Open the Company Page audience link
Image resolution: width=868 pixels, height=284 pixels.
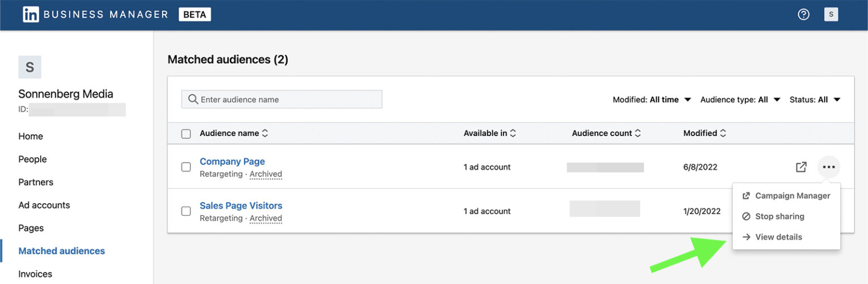coord(232,161)
